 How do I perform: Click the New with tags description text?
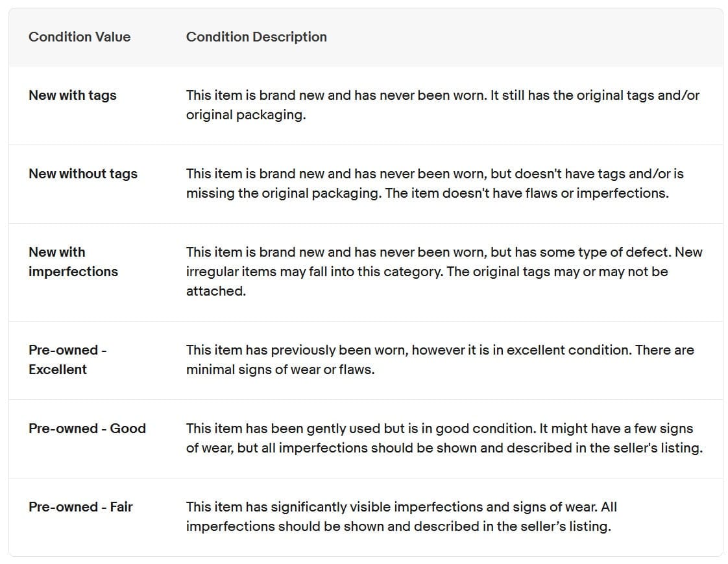pos(443,95)
